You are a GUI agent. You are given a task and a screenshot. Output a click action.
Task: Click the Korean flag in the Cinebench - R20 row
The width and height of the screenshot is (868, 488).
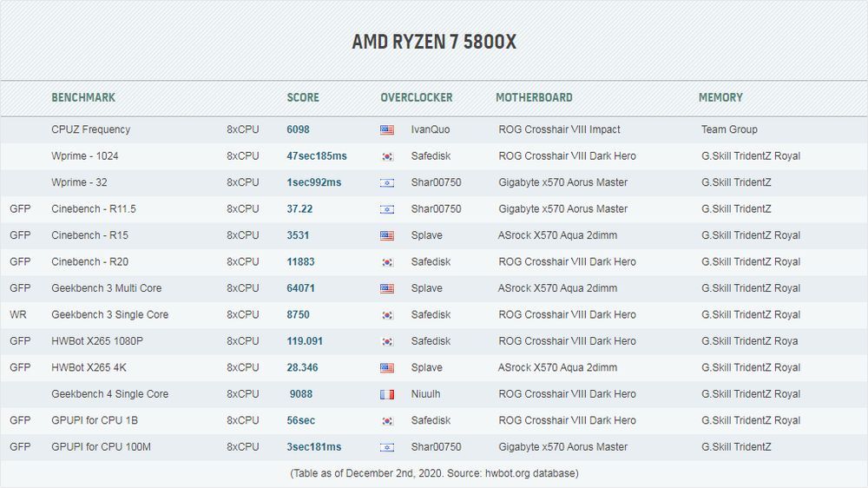pyautogui.click(x=387, y=262)
